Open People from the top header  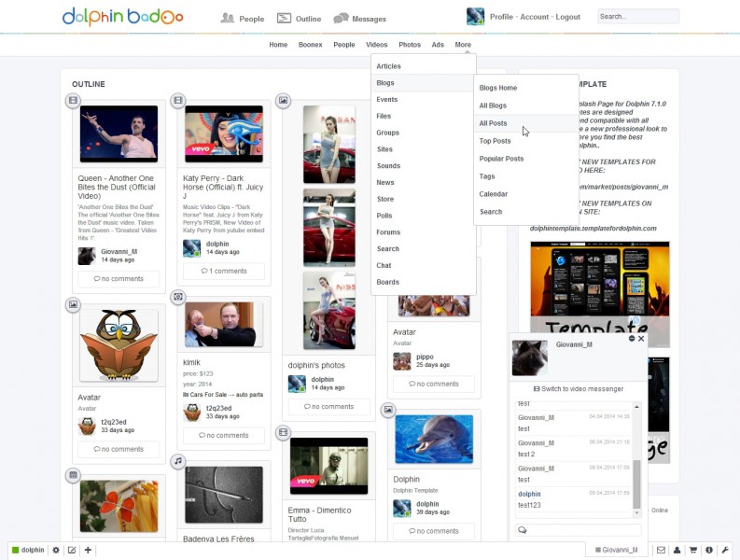pos(243,19)
